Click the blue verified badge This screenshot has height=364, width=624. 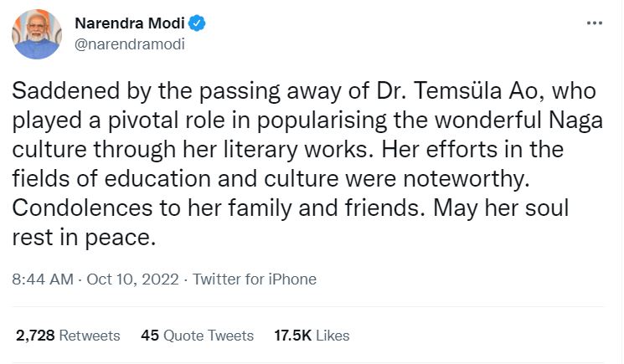point(199,24)
